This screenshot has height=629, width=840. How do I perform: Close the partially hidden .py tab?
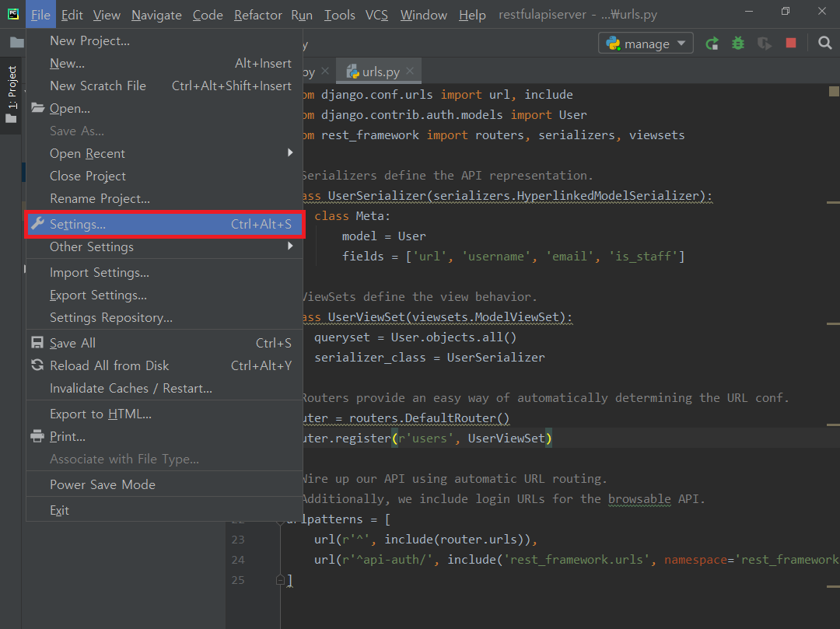(x=325, y=71)
